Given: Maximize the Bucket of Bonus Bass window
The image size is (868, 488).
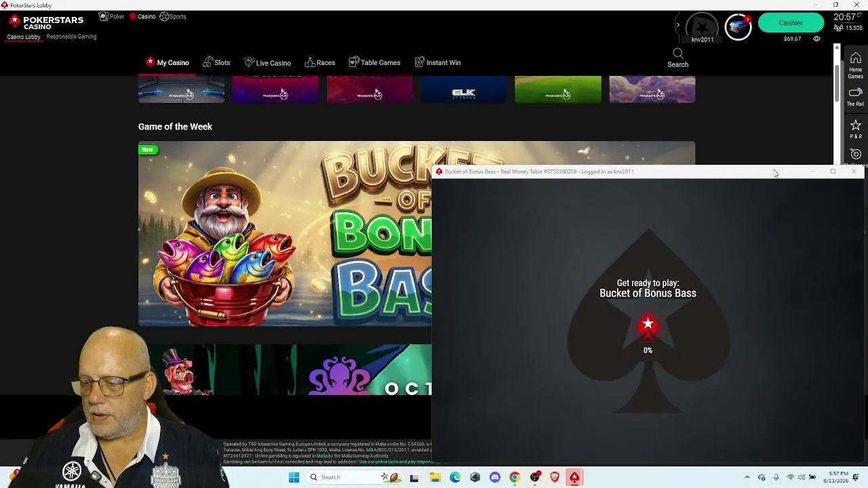Looking at the screenshot, I should (x=833, y=171).
